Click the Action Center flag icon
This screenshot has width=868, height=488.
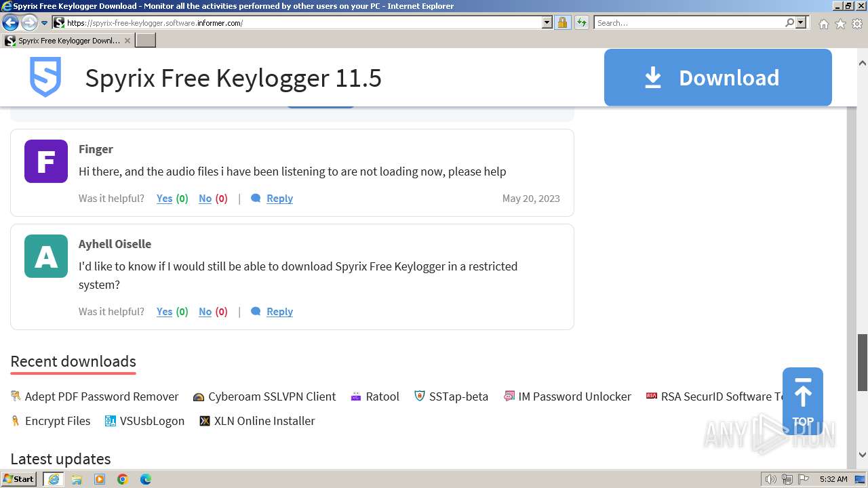point(802,479)
